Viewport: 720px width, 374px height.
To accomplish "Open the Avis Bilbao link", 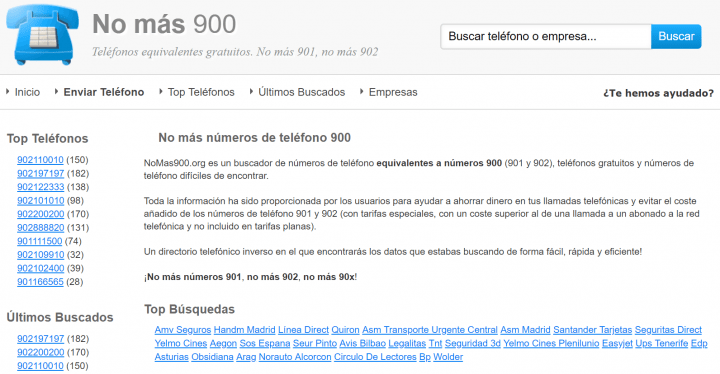I will (363, 343).
